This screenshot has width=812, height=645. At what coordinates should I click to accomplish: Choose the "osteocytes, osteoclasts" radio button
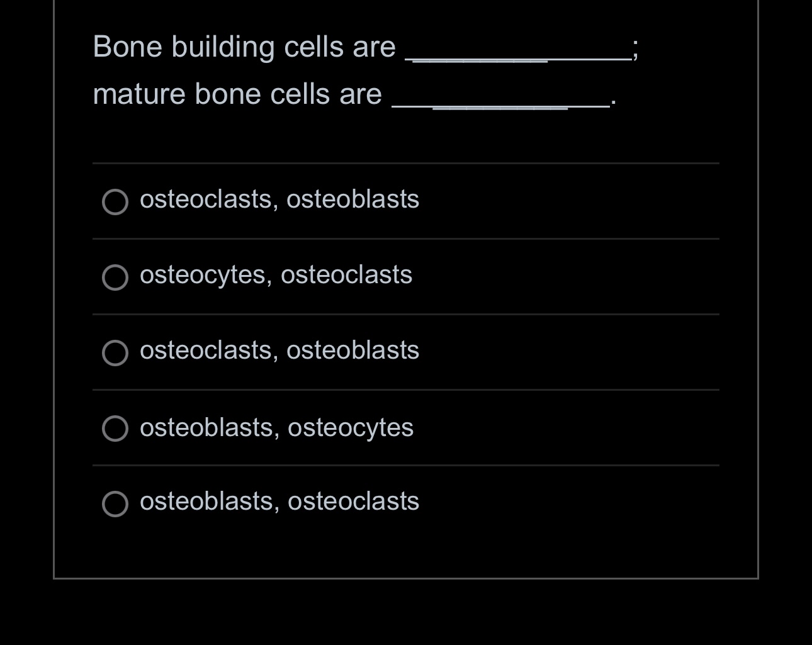[x=115, y=278]
